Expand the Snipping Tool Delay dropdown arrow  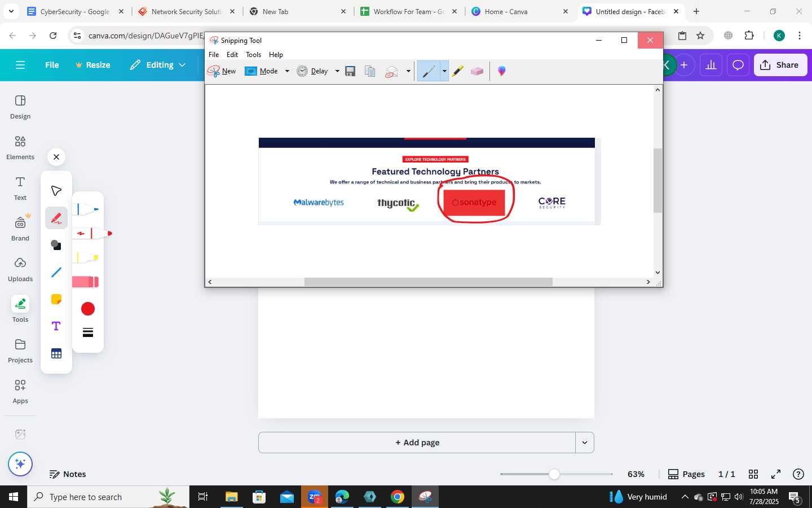337,71
